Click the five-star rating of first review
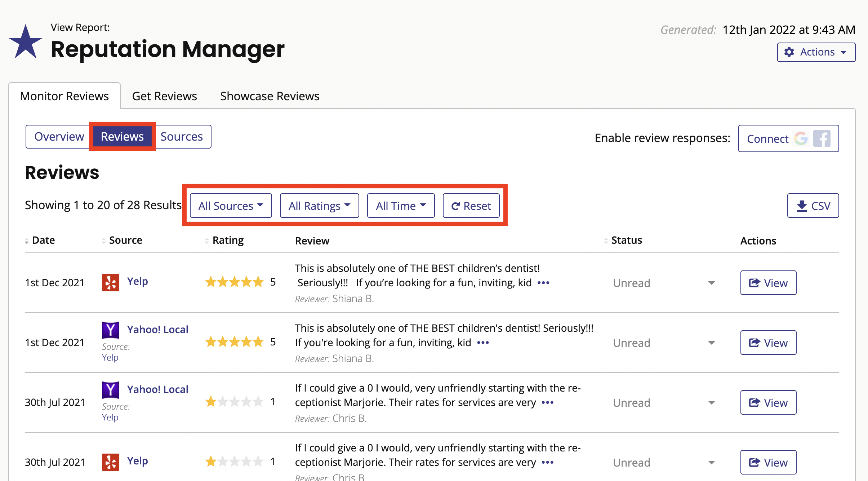 [x=235, y=282]
